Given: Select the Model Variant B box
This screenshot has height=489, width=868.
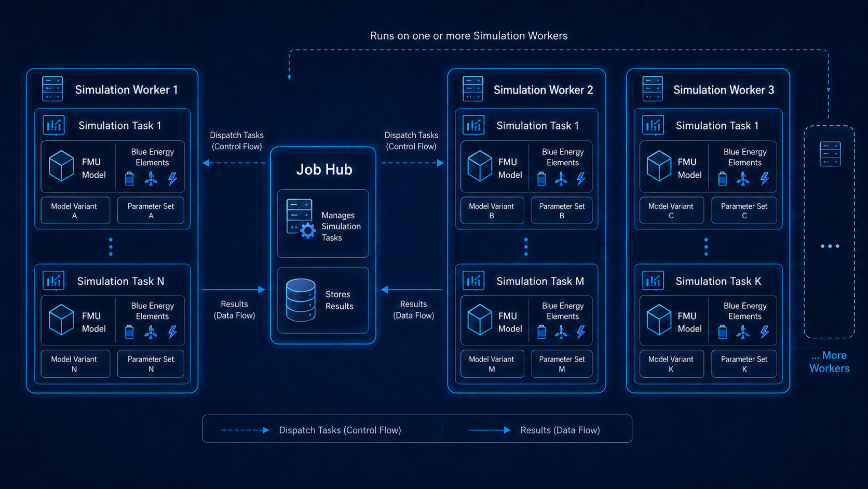Looking at the screenshot, I should click(492, 210).
